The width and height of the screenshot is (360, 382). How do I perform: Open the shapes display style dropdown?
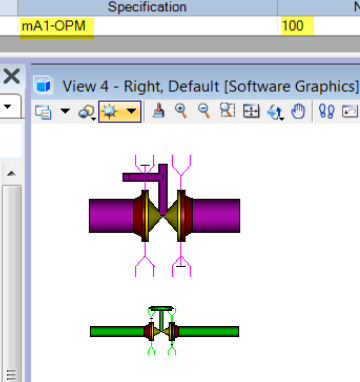87,112
